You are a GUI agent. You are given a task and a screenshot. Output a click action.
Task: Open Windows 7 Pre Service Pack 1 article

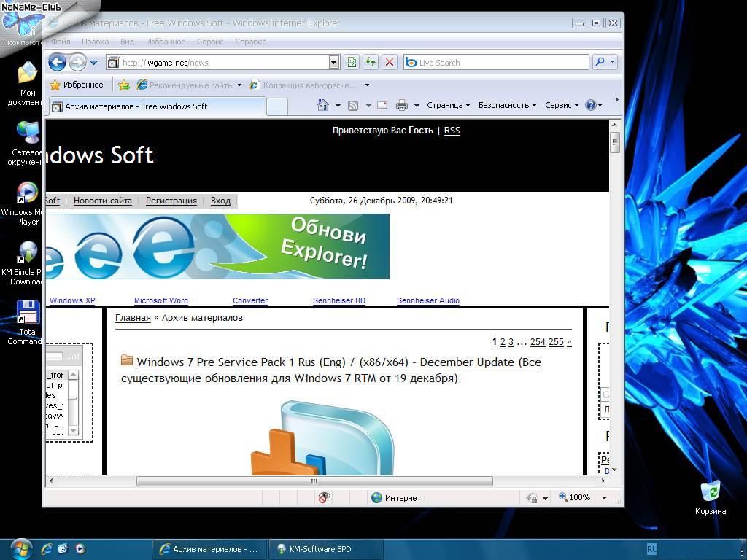pyautogui.click(x=331, y=370)
